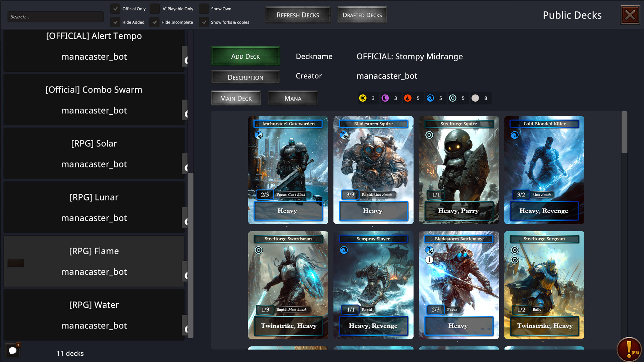Click the Steelforge icon on Steelforge Swordsman card
The width and height of the screenshot is (644, 362).
(x=258, y=250)
